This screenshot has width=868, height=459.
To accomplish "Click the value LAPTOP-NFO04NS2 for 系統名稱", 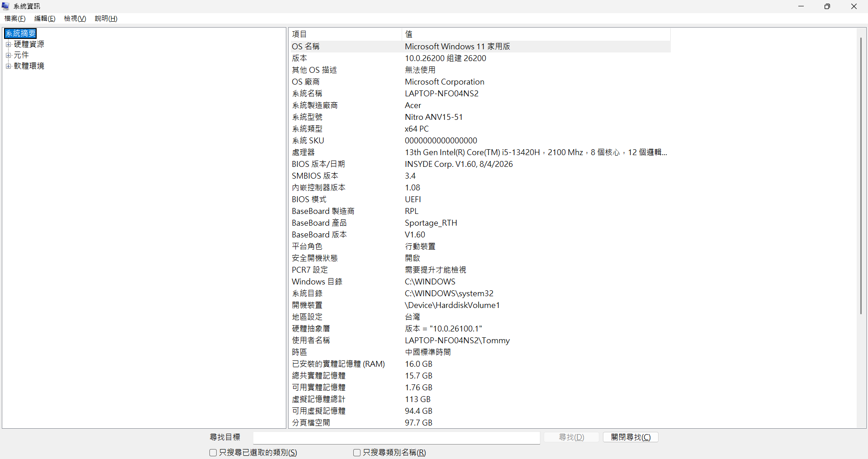I will click(441, 94).
